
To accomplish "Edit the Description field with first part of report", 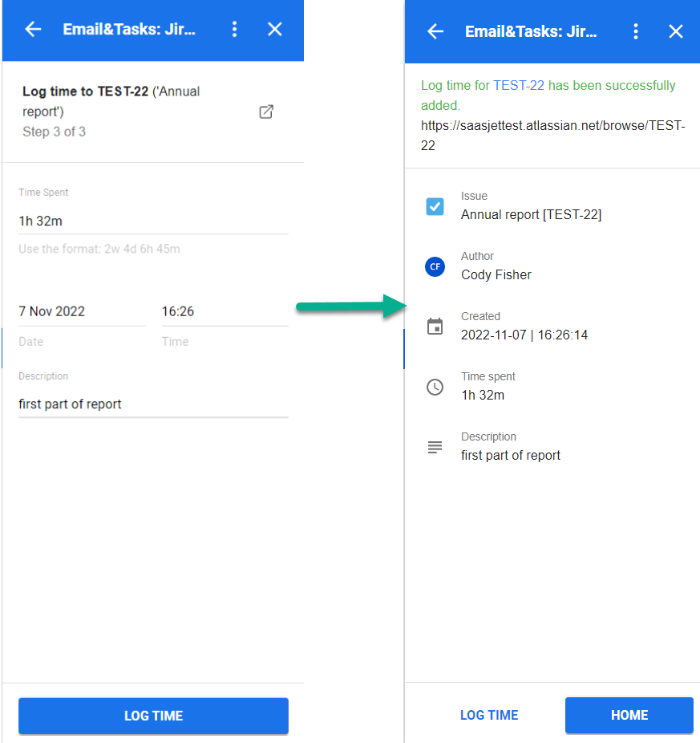I will pos(80,404).
